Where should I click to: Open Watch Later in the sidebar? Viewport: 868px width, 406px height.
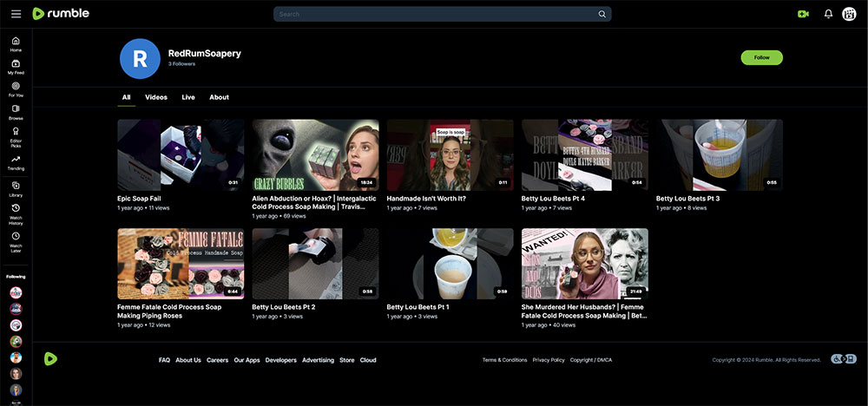pos(16,239)
